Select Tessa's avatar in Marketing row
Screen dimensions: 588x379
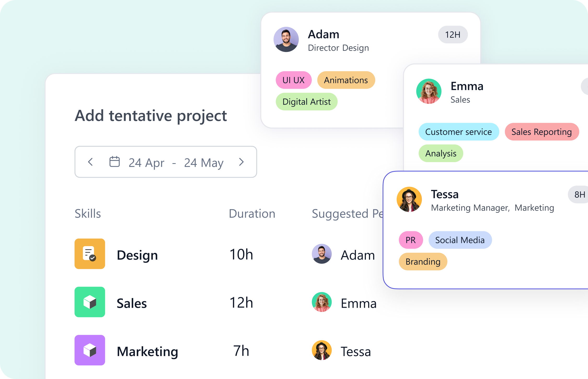pyautogui.click(x=322, y=350)
